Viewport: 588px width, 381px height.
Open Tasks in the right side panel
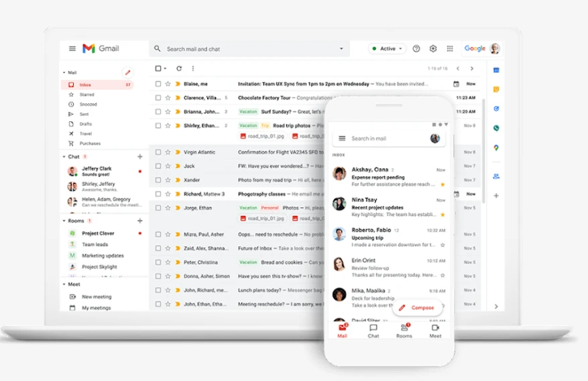click(x=496, y=109)
